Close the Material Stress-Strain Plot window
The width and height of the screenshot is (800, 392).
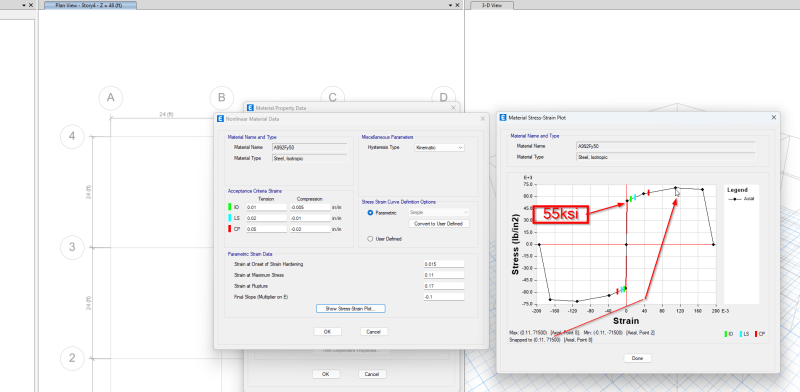[x=773, y=117]
